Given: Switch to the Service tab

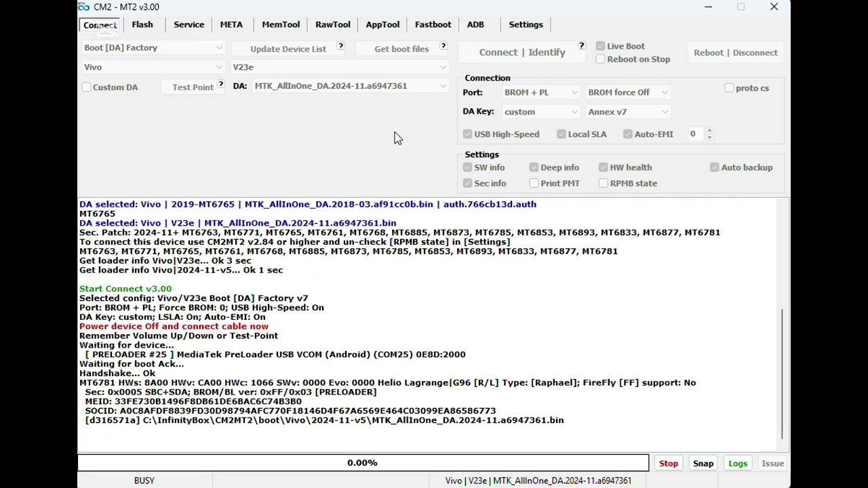Looking at the screenshot, I should 189,24.
